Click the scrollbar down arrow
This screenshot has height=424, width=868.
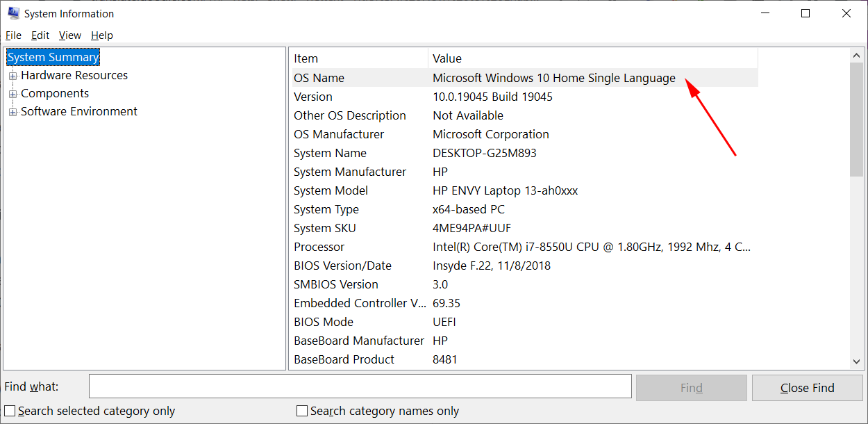coord(857,361)
